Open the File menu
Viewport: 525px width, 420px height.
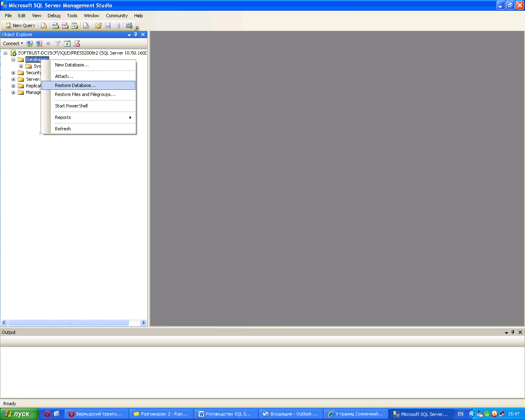tap(8, 16)
